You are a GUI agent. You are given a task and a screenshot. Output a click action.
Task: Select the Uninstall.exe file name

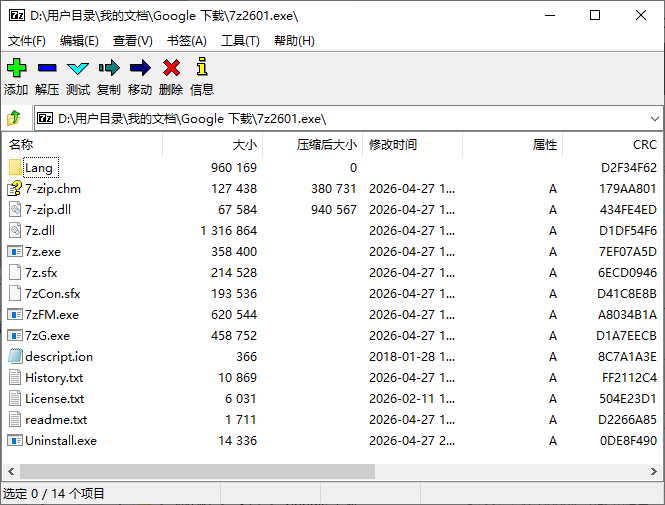click(61, 441)
